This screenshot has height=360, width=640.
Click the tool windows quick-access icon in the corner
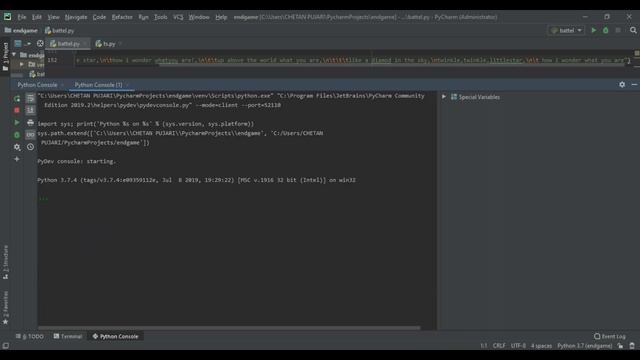pyautogui.click(x=5, y=346)
